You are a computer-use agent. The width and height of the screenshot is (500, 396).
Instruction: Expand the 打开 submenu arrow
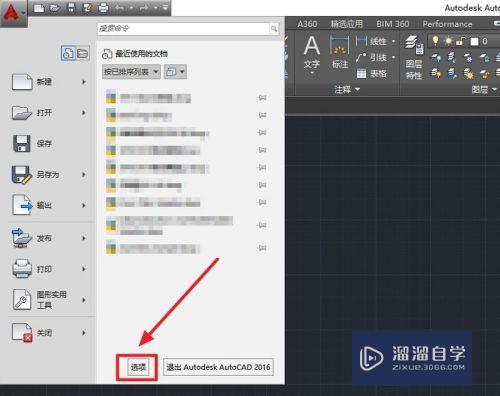coord(84,113)
